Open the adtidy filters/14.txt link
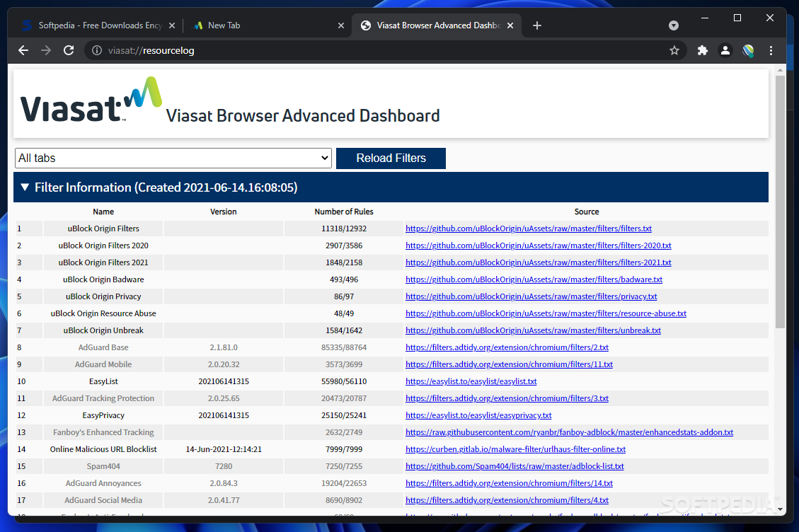799x532 pixels. tap(509, 484)
